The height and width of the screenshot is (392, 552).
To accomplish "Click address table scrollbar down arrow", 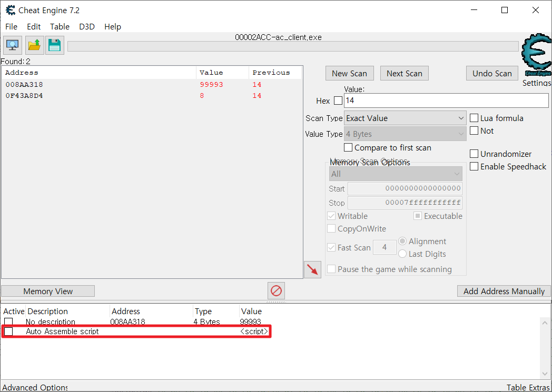I will [545, 374].
